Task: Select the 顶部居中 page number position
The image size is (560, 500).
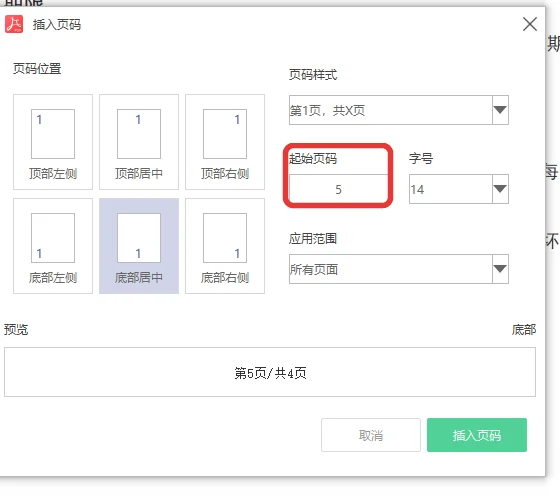Action: pos(139,142)
